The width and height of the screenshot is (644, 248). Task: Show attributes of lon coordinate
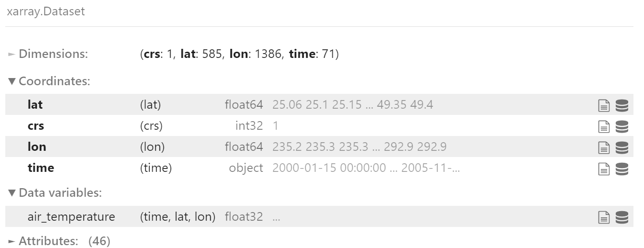tap(605, 147)
